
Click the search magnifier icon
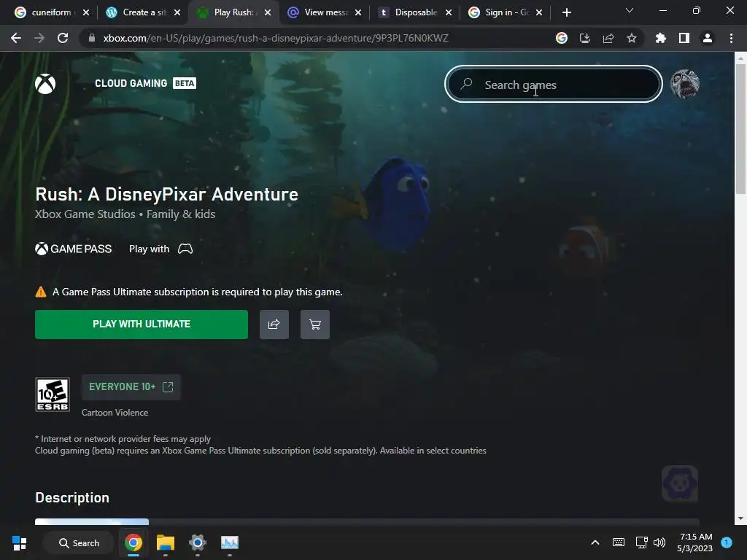(466, 84)
